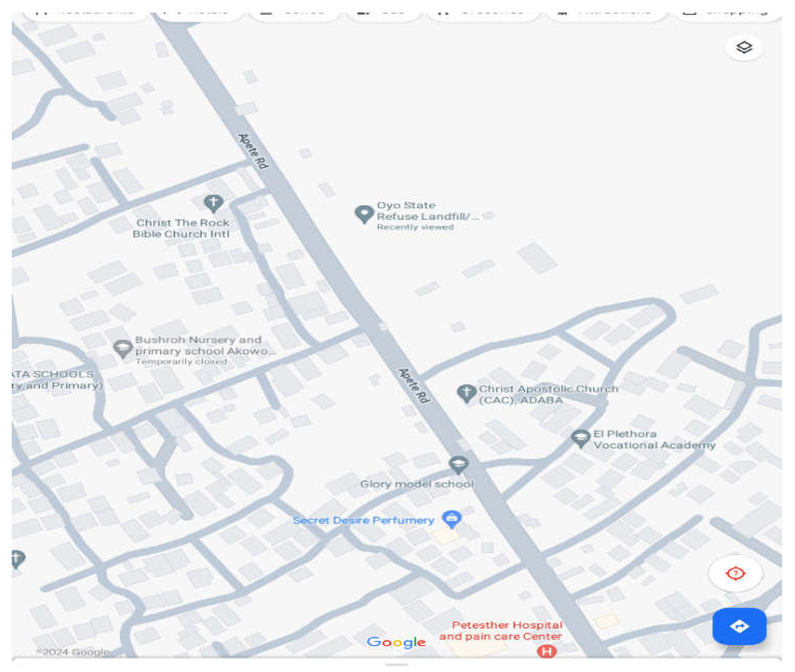Tap the Christ The Rock church pin
Image resolution: width=795 pixels, height=672 pixels.
click(213, 203)
